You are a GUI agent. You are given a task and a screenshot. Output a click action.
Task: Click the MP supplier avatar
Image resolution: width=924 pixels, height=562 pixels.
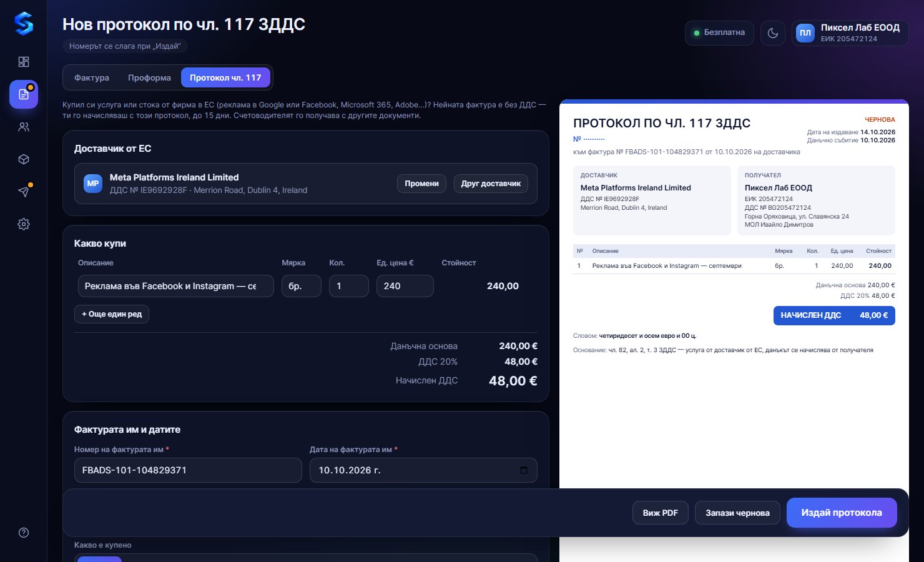tap(93, 184)
